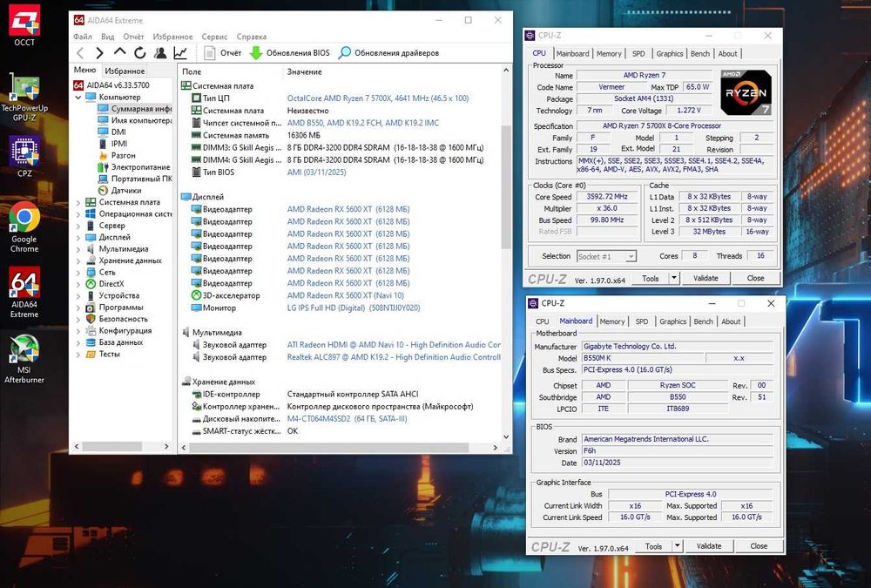Click the Отчёт report toolbar button
The width and height of the screenshot is (871, 588).
[x=223, y=53]
